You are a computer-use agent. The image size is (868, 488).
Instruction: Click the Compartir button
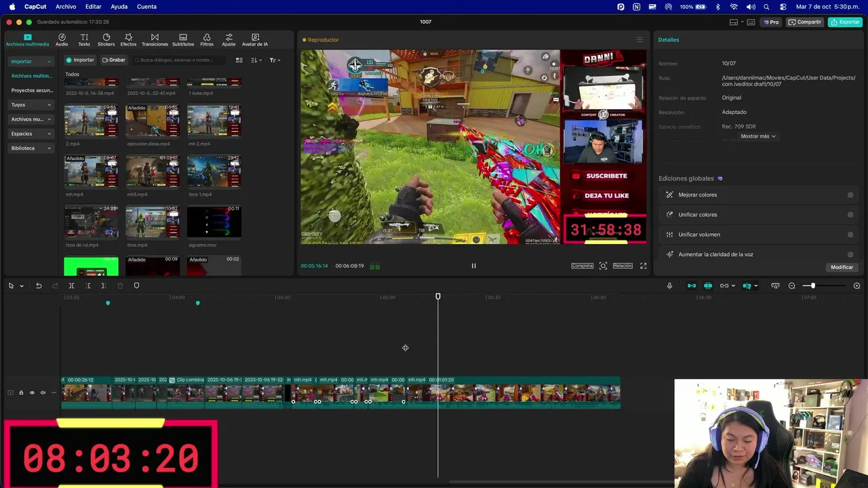point(805,22)
